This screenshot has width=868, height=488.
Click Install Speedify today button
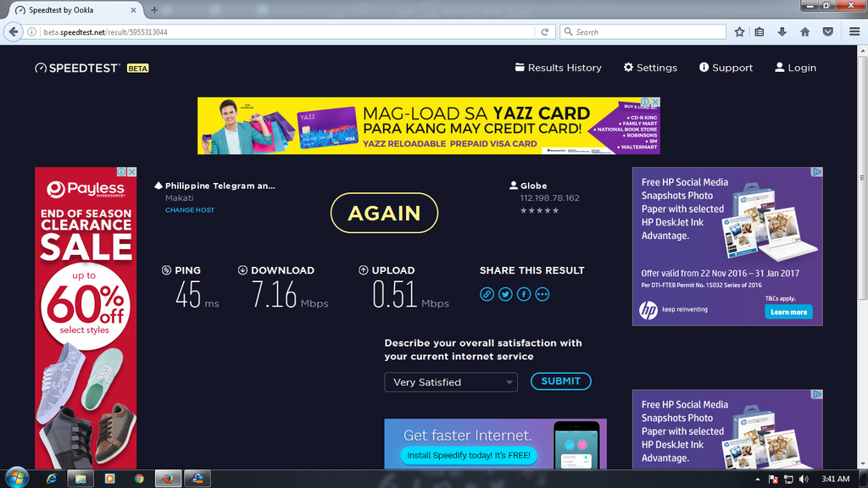point(469,455)
